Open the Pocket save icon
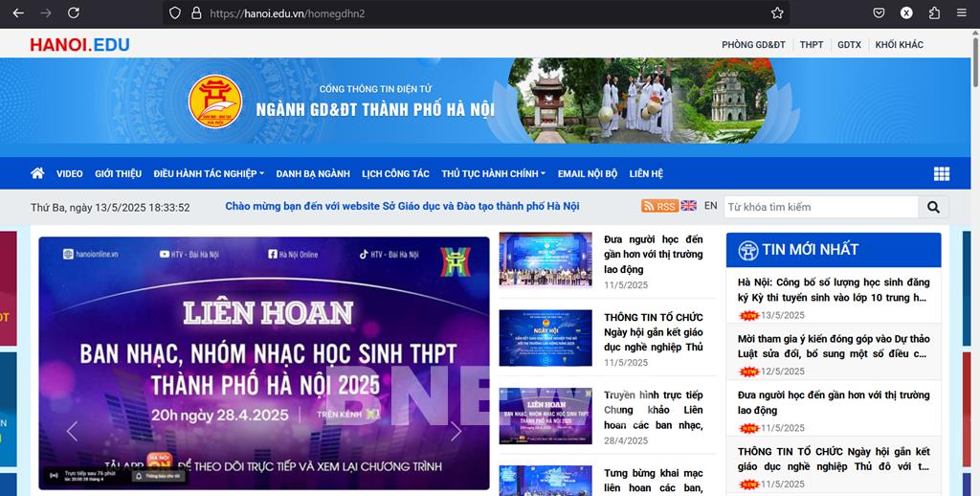Screen dimensions: 980x496 click(879, 13)
